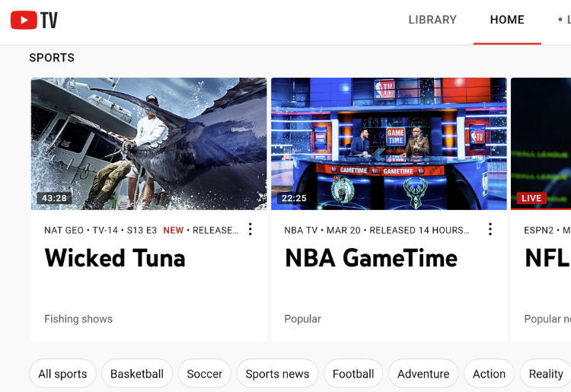The width and height of the screenshot is (571, 392).
Task: Select the Sports news chip
Action: click(277, 374)
